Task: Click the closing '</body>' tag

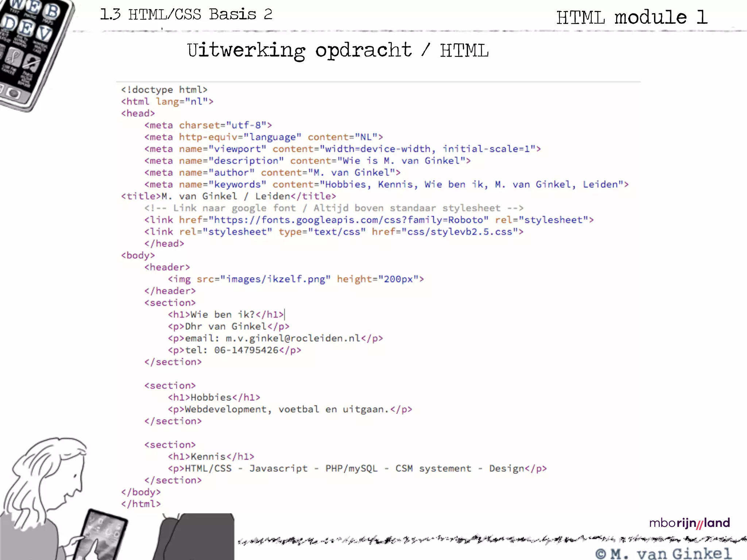Action: tap(141, 492)
